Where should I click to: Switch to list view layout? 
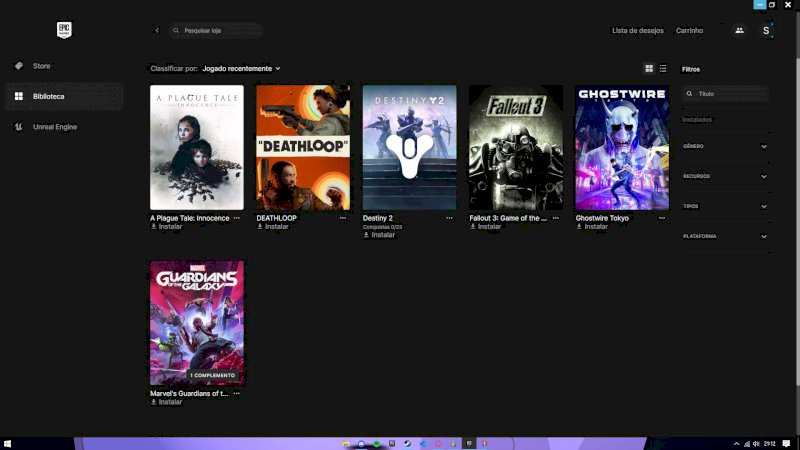(662, 68)
